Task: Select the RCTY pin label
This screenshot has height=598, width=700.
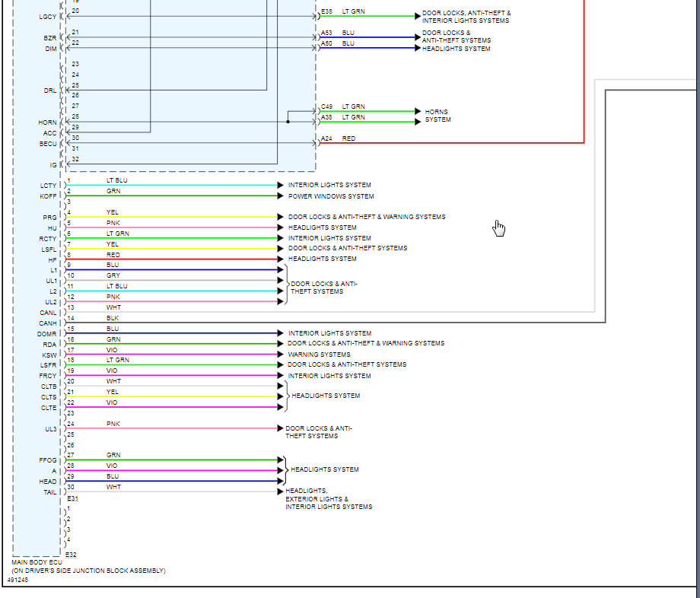Action: [x=48, y=239]
